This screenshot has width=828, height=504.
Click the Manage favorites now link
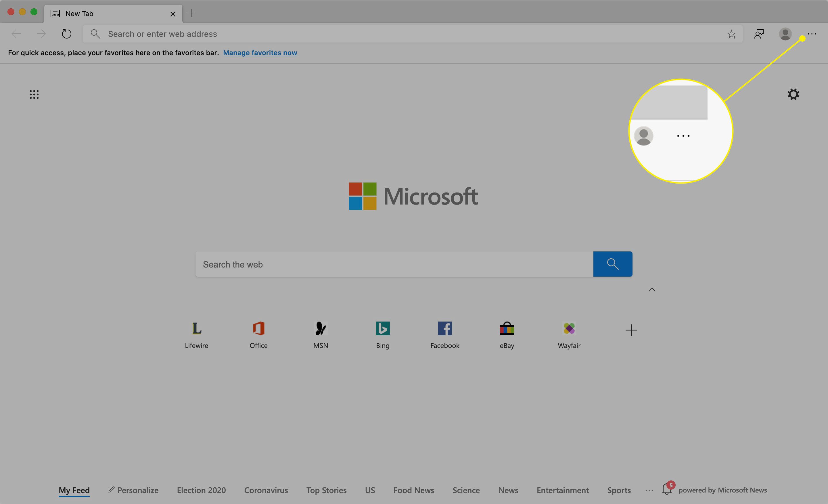(x=260, y=53)
